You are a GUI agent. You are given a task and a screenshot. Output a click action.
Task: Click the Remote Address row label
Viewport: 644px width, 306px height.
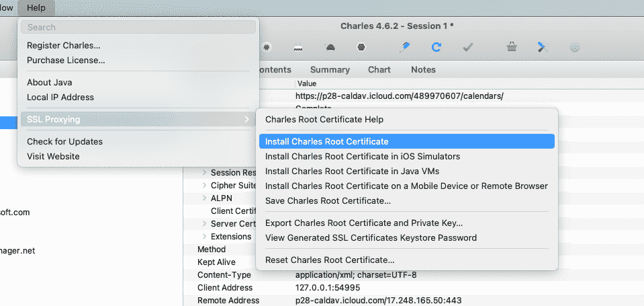click(228, 300)
